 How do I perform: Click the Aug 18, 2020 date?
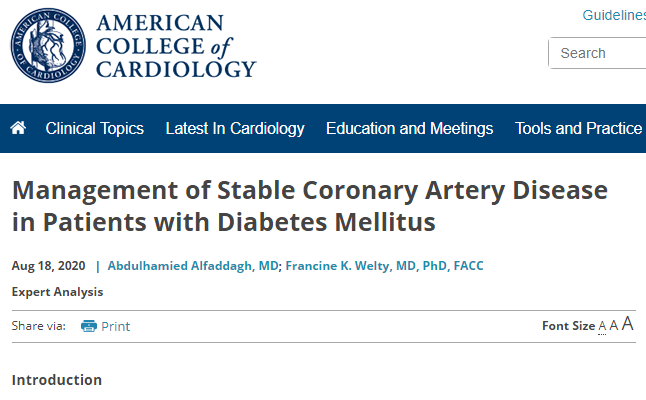(x=49, y=266)
